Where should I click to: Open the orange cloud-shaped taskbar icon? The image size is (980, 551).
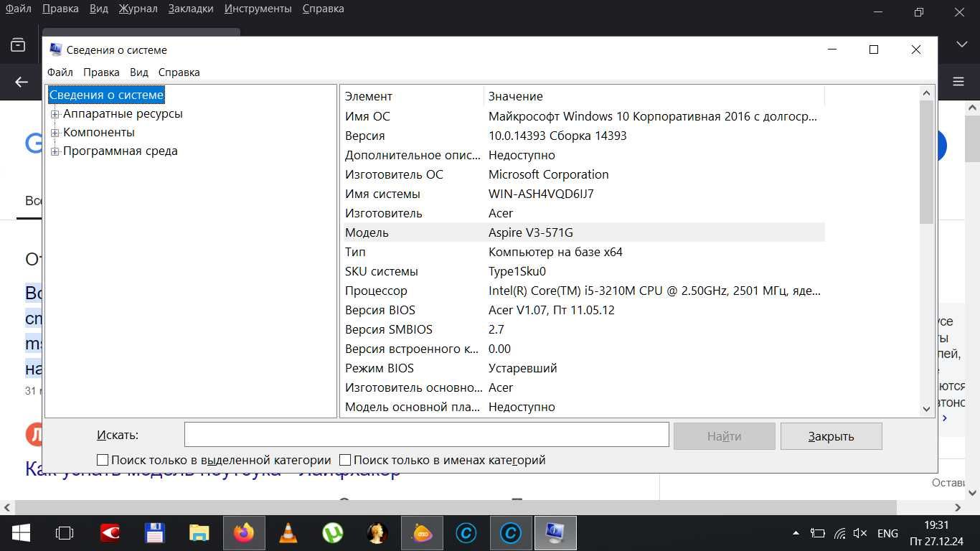click(422, 533)
